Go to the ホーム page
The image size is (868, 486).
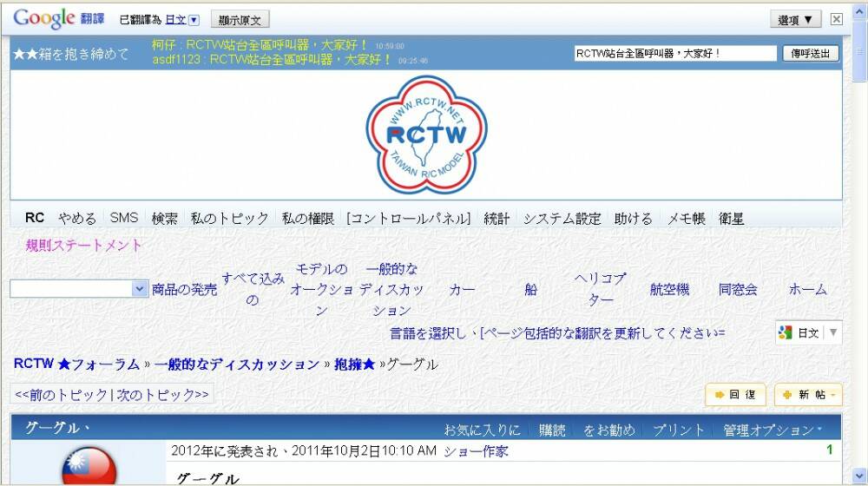tap(807, 290)
